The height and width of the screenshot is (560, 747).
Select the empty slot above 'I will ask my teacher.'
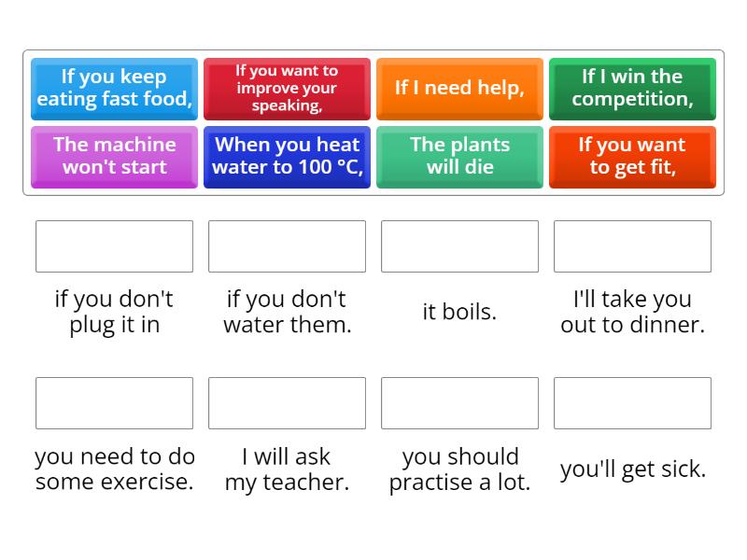[287, 403]
